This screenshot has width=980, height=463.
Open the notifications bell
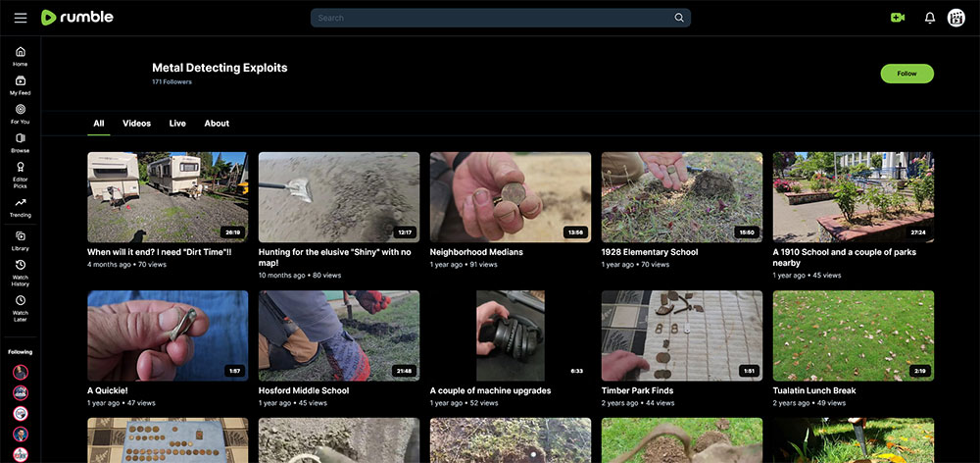[930, 18]
